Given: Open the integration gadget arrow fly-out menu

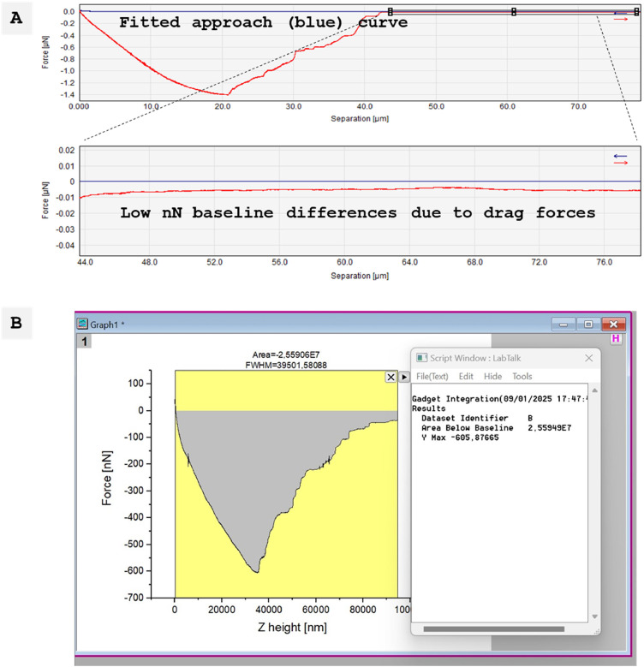Looking at the screenshot, I should [403, 377].
